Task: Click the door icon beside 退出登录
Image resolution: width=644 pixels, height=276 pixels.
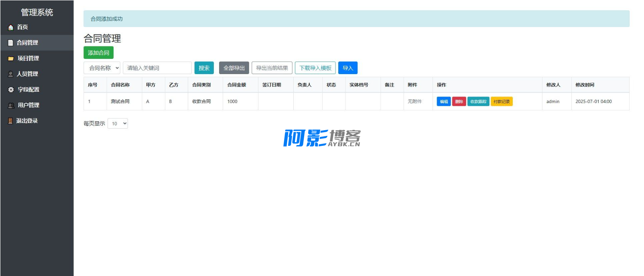Action: [x=11, y=121]
